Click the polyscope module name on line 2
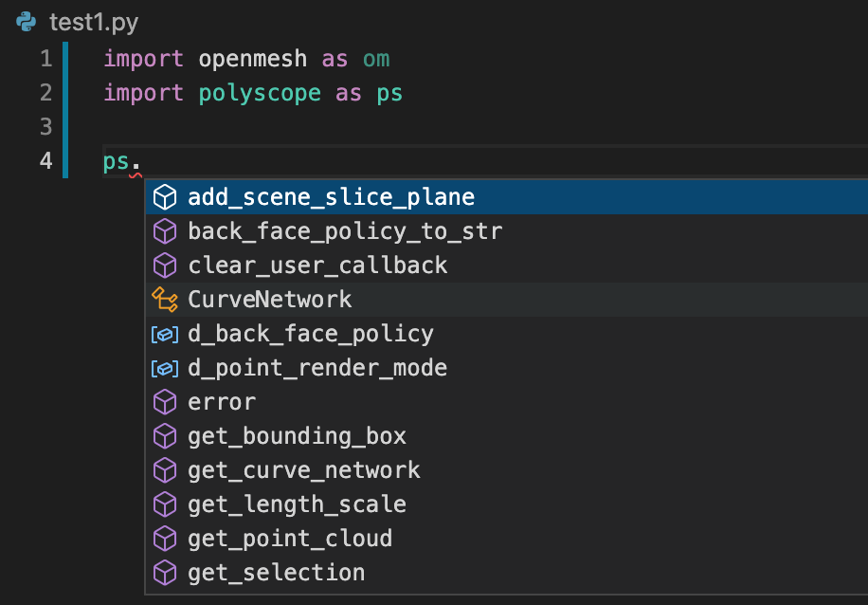The height and width of the screenshot is (605, 868). pos(260,93)
